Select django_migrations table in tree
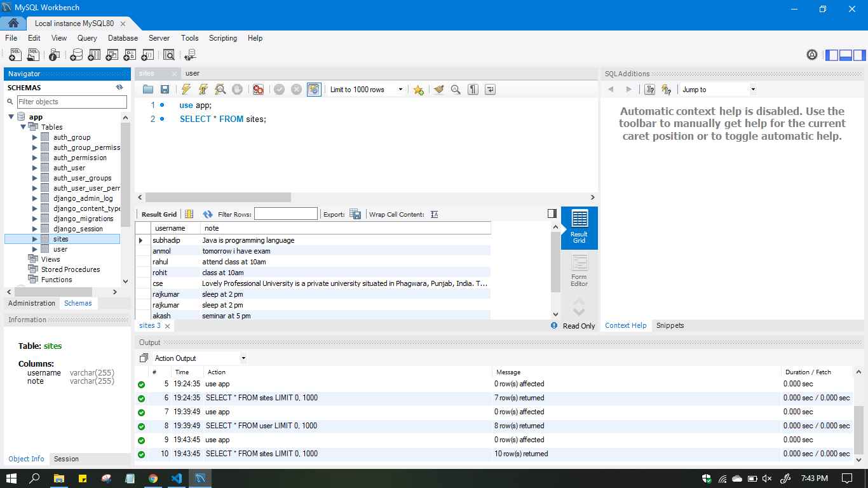 point(83,219)
